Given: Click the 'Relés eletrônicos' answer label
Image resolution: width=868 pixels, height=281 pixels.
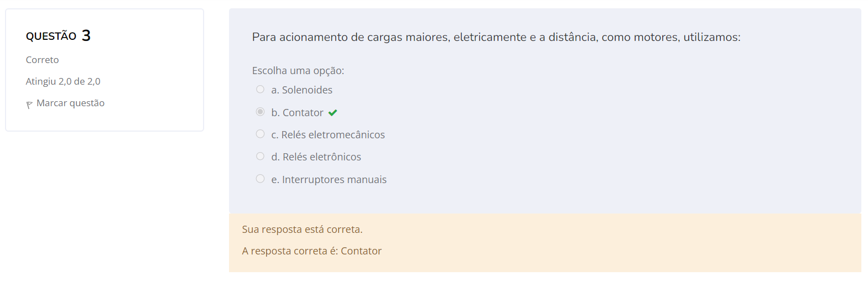Looking at the screenshot, I should 321,157.
